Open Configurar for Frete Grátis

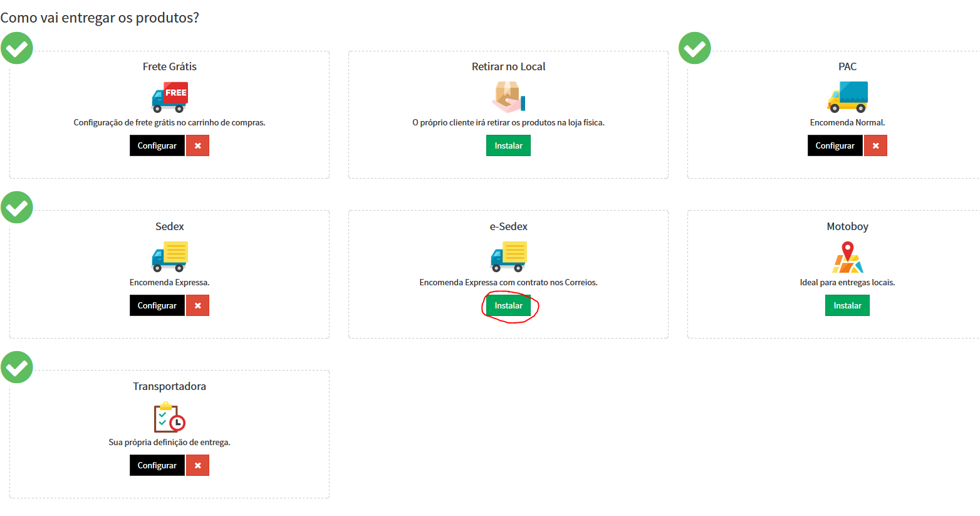click(157, 145)
